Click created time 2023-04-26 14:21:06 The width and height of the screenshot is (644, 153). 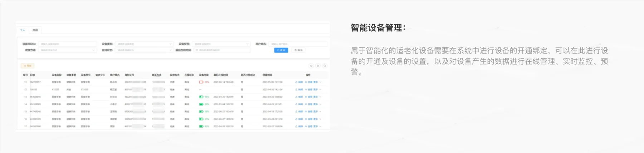(273, 90)
